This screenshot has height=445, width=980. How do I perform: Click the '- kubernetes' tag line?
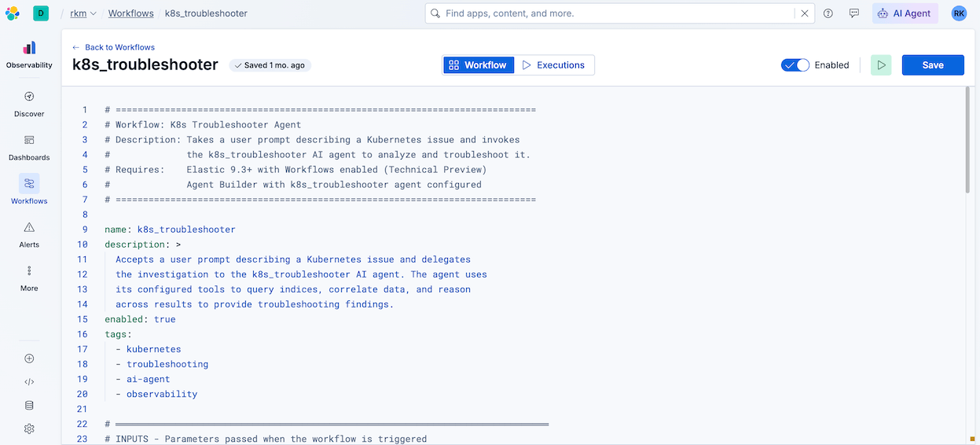pyautogui.click(x=148, y=349)
